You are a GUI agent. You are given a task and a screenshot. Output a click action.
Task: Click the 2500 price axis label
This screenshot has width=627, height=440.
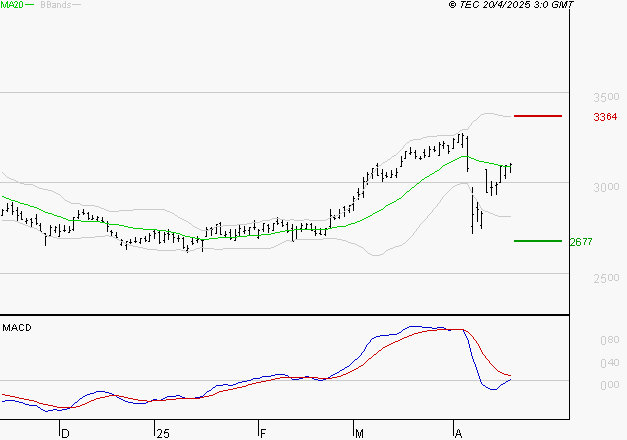pos(606,278)
